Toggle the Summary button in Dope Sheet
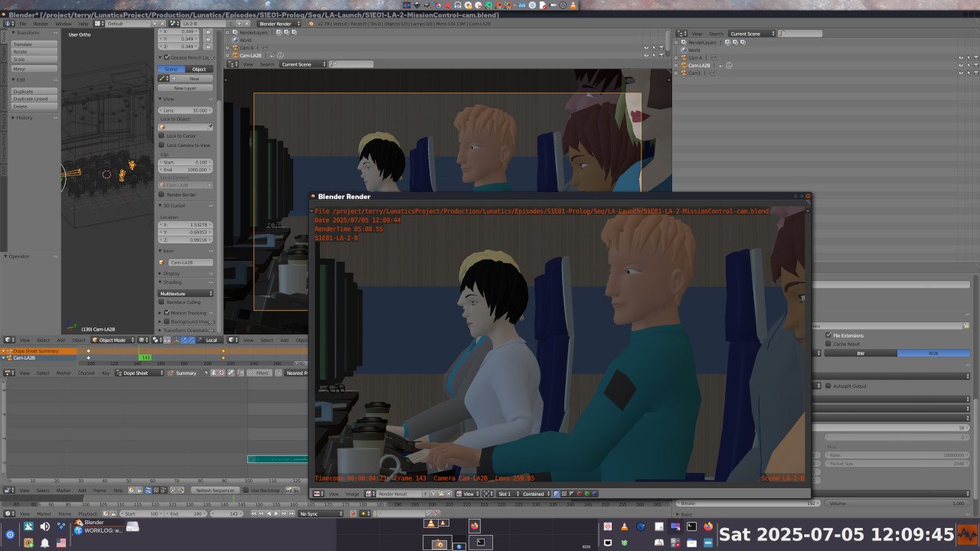The width and height of the screenshot is (980, 551). (x=185, y=373)
